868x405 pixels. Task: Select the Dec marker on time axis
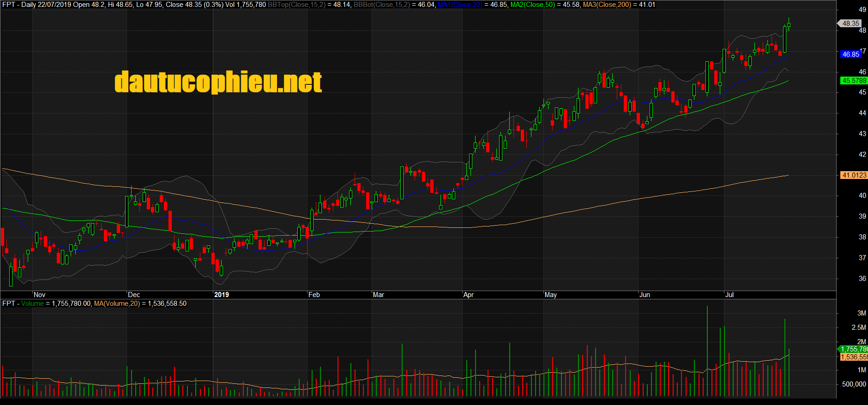[134, 295]
